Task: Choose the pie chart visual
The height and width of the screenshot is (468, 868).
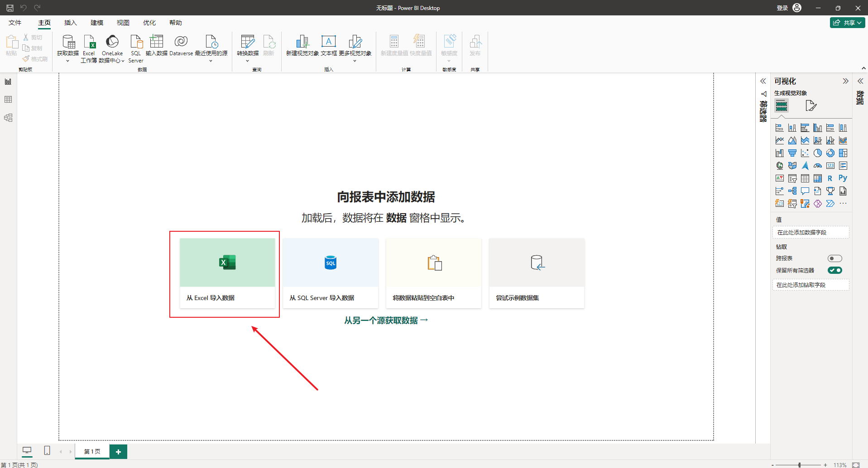Action: [x=817, y=153]
